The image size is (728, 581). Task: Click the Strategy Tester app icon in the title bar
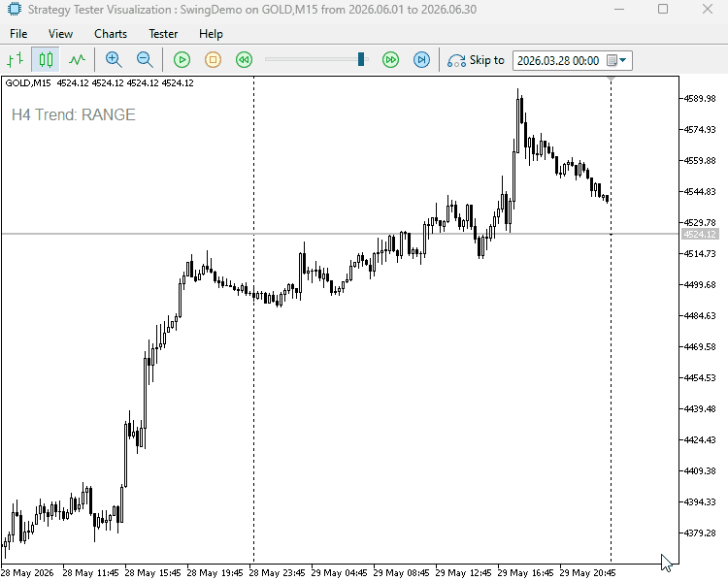pyautogui.click(x=15, y=9)
